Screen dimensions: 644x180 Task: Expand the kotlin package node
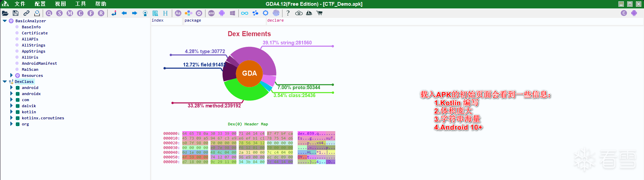tap(11, 112)
